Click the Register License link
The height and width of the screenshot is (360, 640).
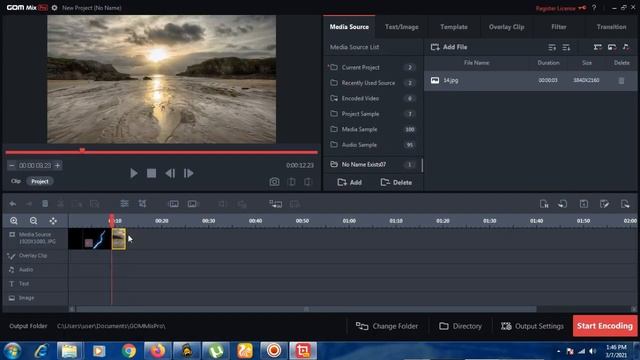click(x=560, y=8)
